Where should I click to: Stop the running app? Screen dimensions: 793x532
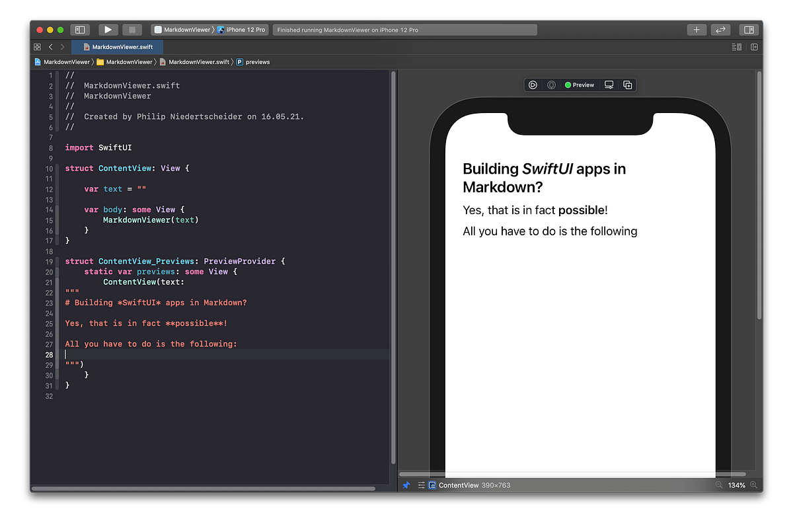pos(132,29)
